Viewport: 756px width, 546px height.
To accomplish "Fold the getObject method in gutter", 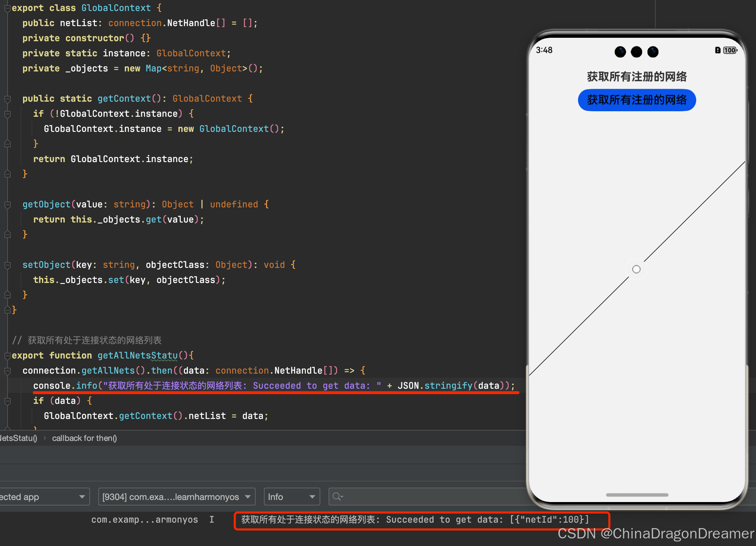I will pyautogui.click(x=7, y=205).
